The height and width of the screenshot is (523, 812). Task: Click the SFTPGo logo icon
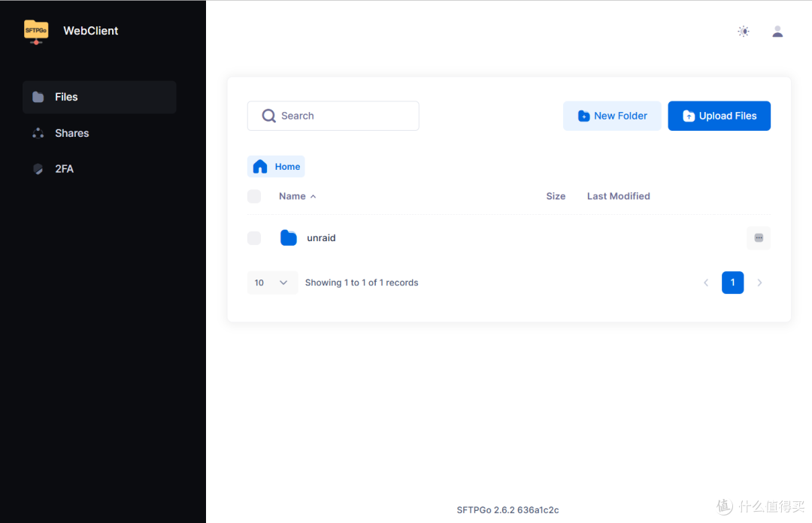(36, 32)
